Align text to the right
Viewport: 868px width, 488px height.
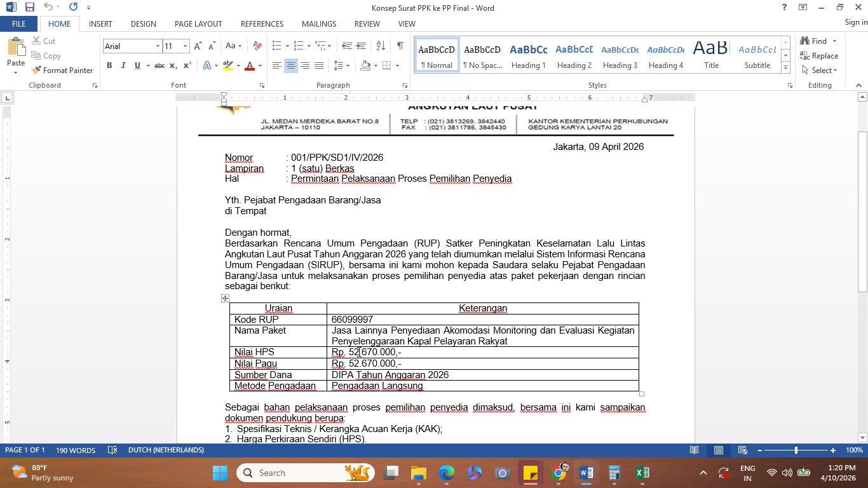(x=305, y=65)
